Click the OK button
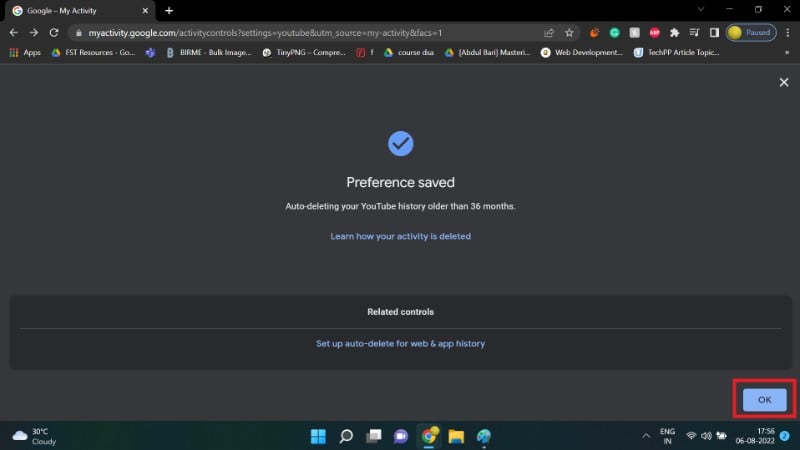This screenshot has width=800, height=450. click(764, 399)
